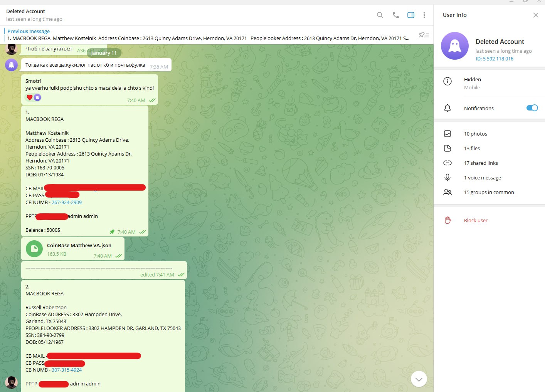Screen dimensions: 545x392
Task: View the 13 files row
Action: point(489,148)
